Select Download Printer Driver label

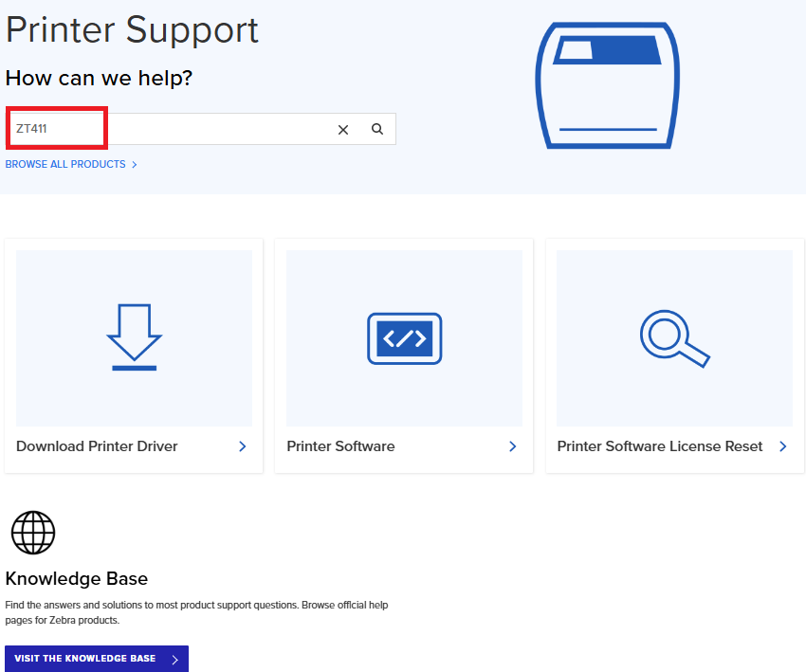(97, 445)
